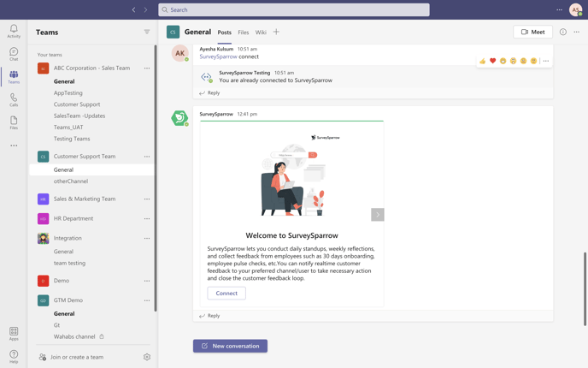This screenshot has width=588, height=368.
Task: Open options for Integration team
Action: point(147,238)
